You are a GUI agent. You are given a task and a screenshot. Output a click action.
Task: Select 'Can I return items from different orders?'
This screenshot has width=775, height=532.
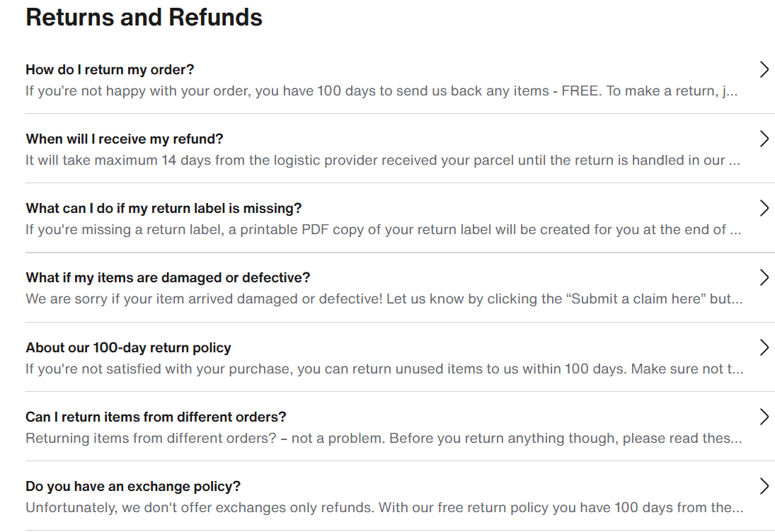[x=156, y=417]
